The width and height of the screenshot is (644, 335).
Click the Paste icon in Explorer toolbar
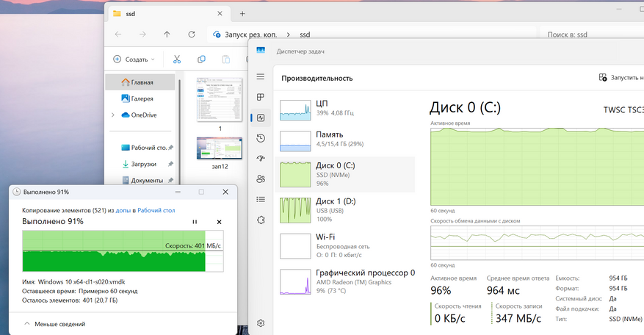click(x=226, y=60)
